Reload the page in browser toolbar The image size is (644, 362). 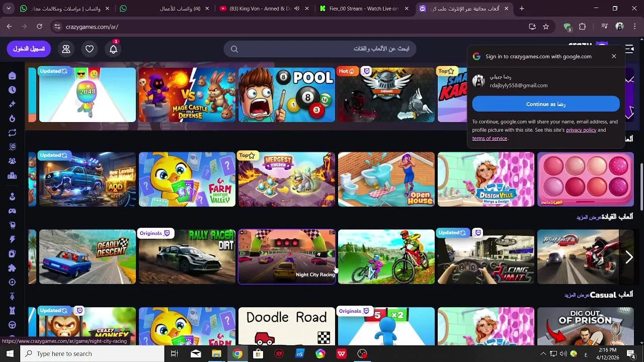(x=39, y=27)
